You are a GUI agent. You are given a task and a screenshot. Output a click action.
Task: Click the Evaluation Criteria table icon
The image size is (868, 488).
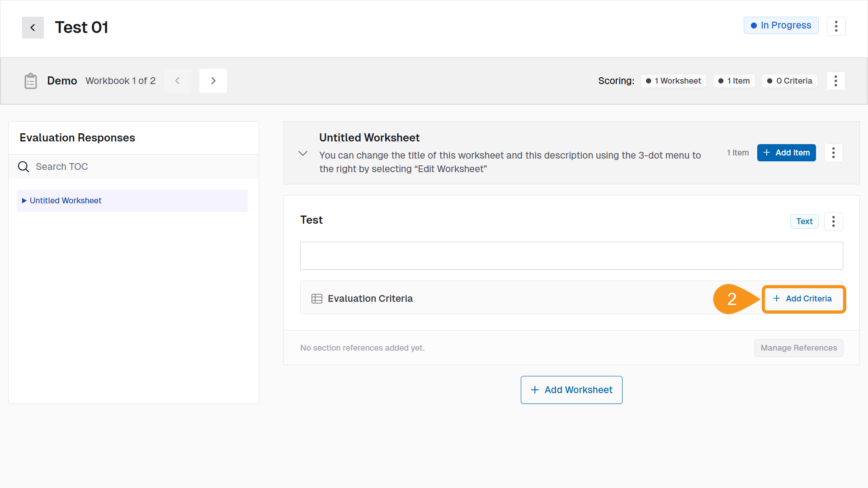click(316, 299)
